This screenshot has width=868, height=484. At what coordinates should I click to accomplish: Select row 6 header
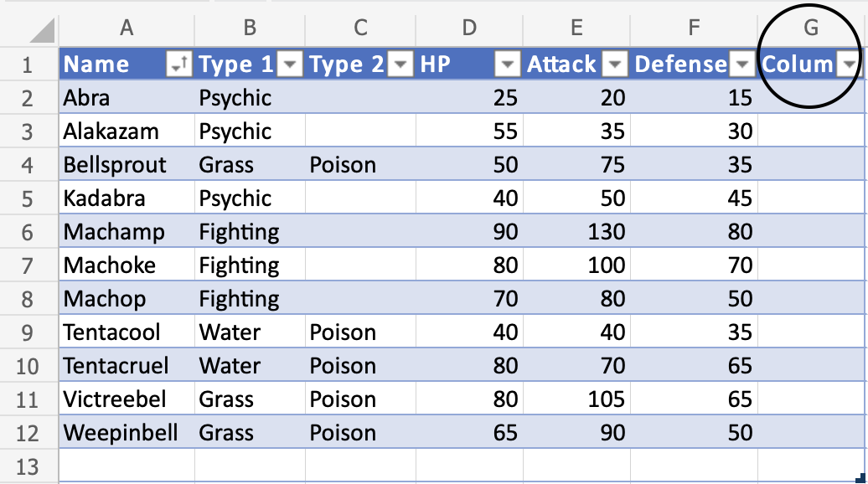point(28,232)
